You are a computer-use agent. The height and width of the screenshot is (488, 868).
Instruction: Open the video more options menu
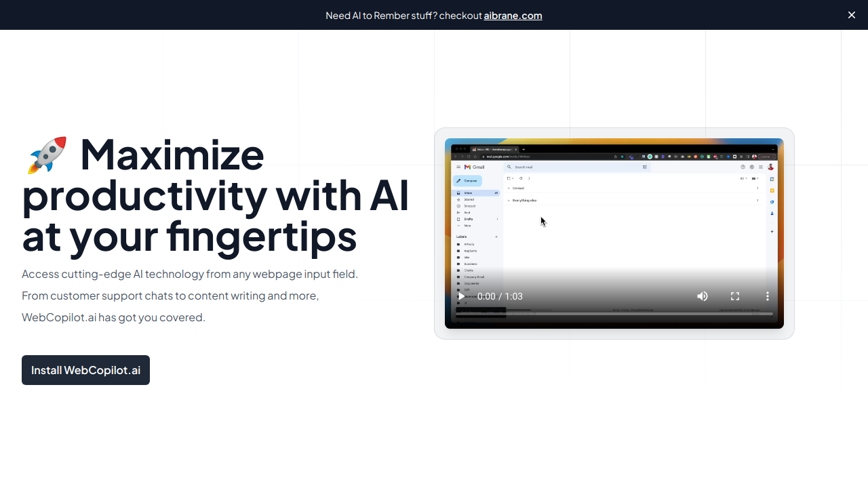768,296
